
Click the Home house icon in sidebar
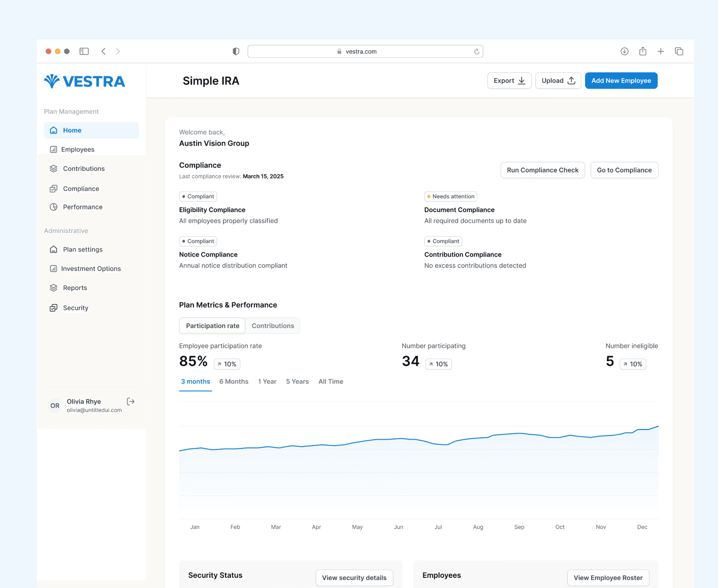pos(54,130)
